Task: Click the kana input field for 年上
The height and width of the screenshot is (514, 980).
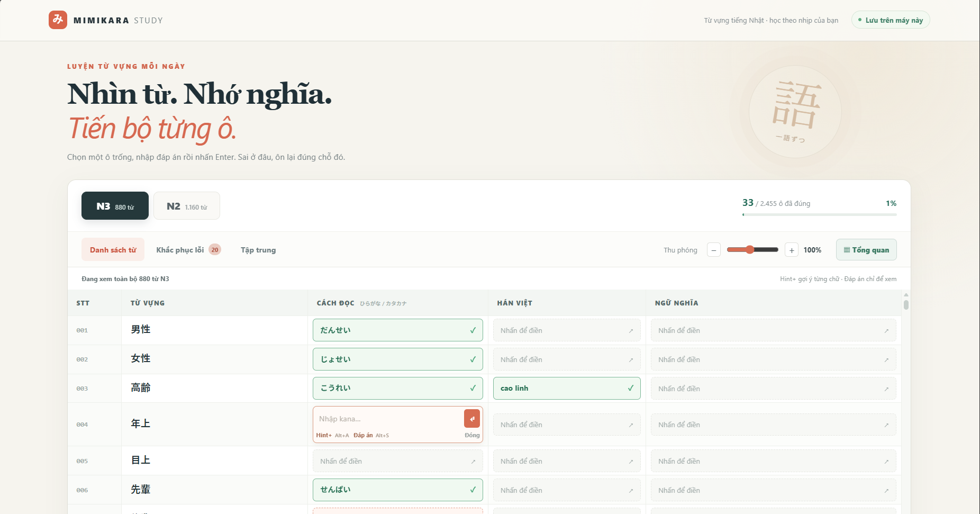Action: coord(389,419)
